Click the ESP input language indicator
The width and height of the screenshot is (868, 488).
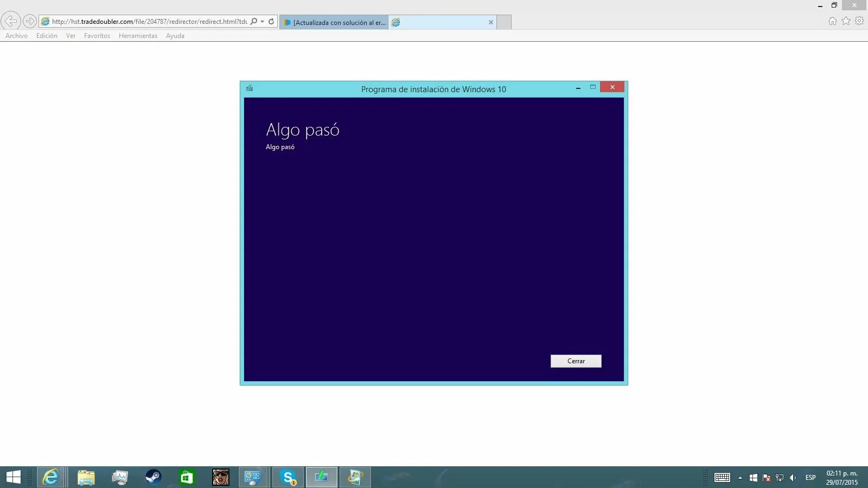(810, 478)
